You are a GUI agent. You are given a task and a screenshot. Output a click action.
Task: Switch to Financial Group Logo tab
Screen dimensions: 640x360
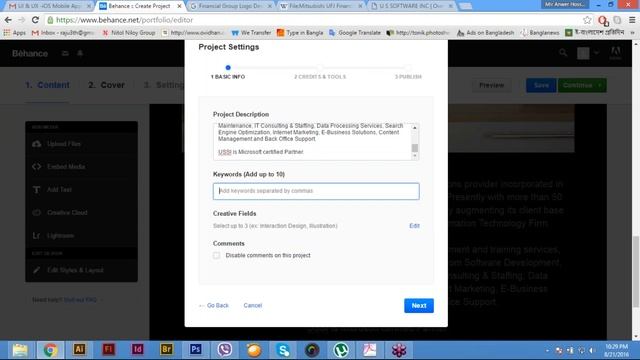click(231, 6)
